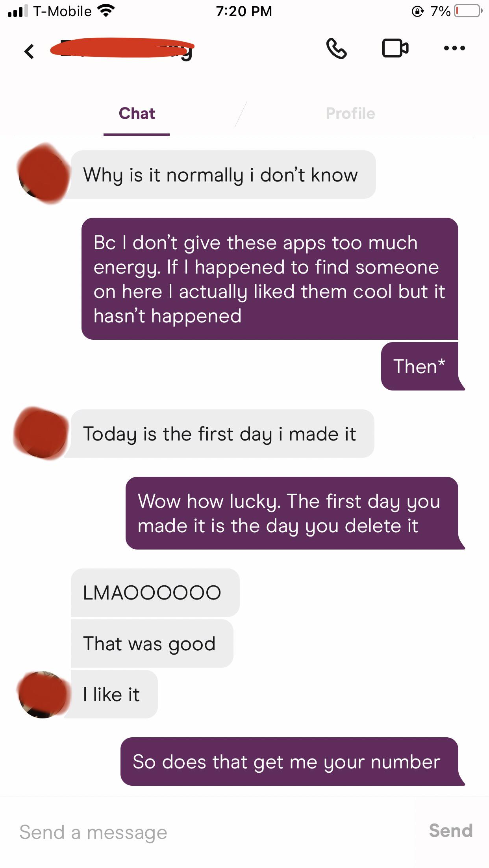Screen dimensions: 489x868
Task: Tap the battery indicator icon
Action: pos(468,11)
